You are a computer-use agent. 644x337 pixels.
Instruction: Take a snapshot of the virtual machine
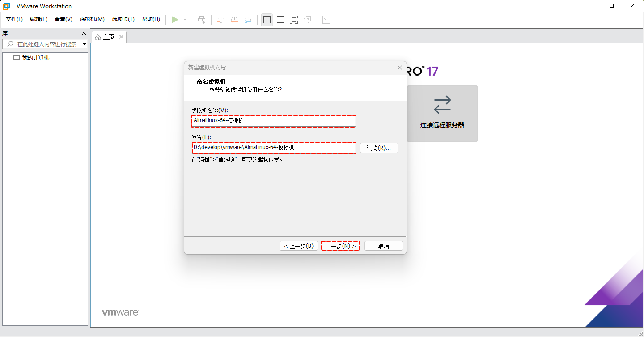coord(220,19)
